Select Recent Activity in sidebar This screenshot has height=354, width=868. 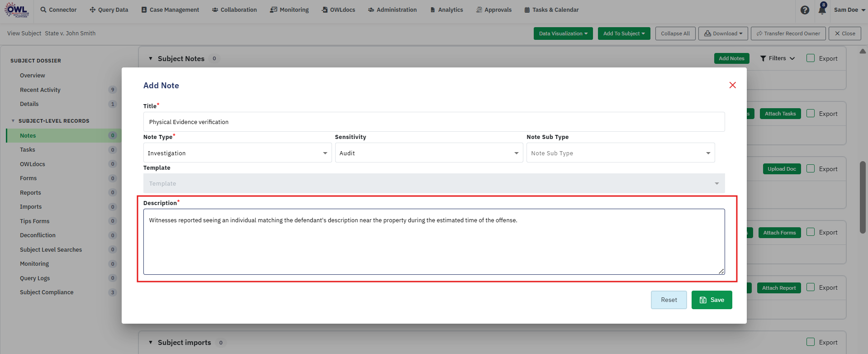click(40, 90)
